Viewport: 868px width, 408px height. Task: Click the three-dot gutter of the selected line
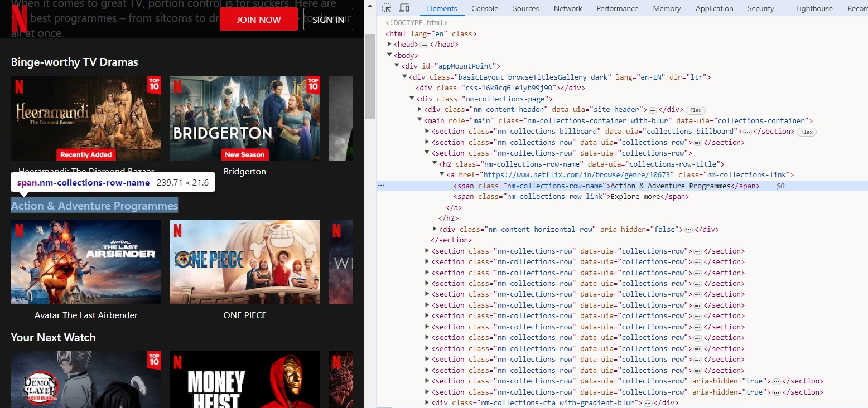[381, 186]
